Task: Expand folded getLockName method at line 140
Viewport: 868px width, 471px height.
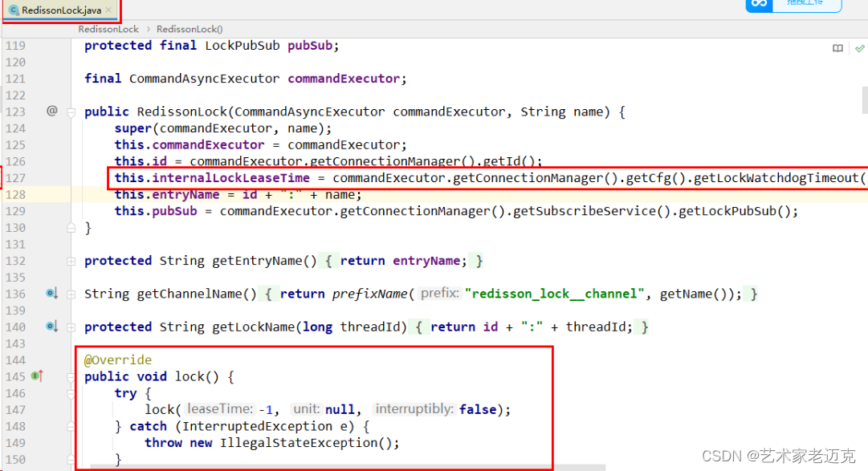Action: coord(71,327)
